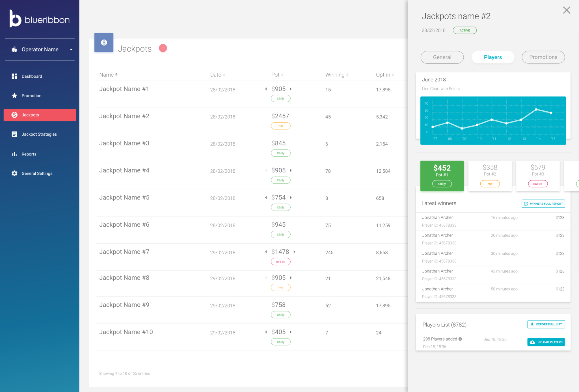Select the $358 Pot #2 card
579x392 pixels.
[490, 176]
